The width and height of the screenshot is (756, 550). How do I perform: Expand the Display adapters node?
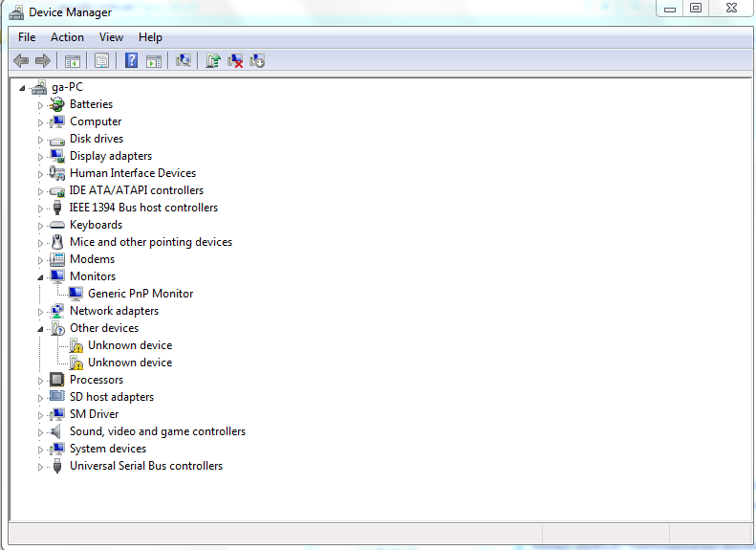point(40,157)
